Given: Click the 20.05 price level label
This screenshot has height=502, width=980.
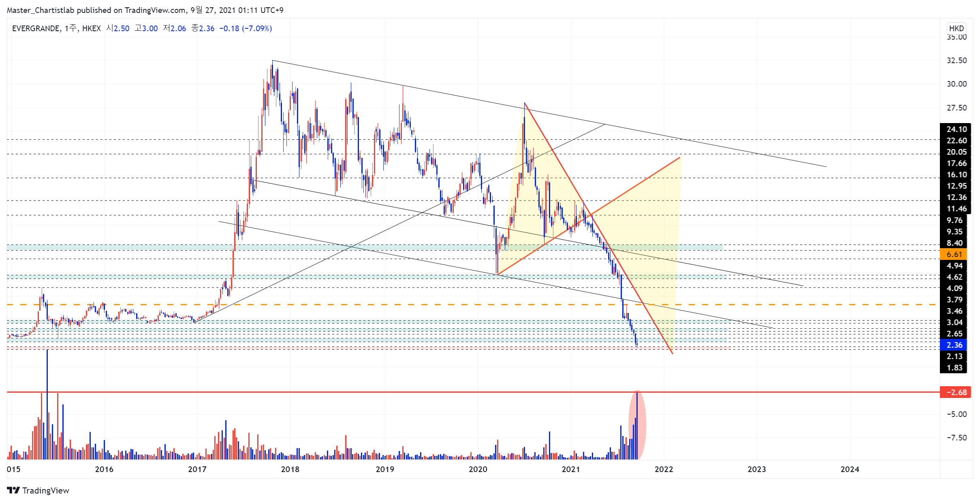Looking at the screenshot, I should [x=955, y=152].
